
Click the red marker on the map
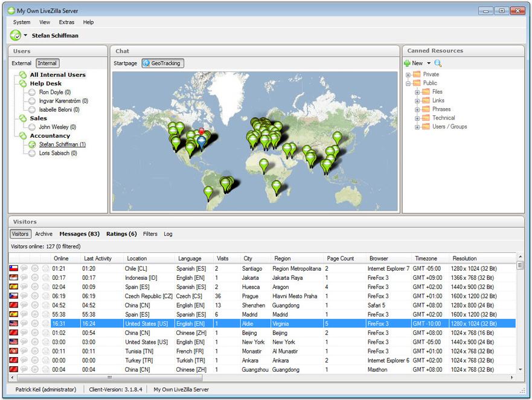click(202, 131)
